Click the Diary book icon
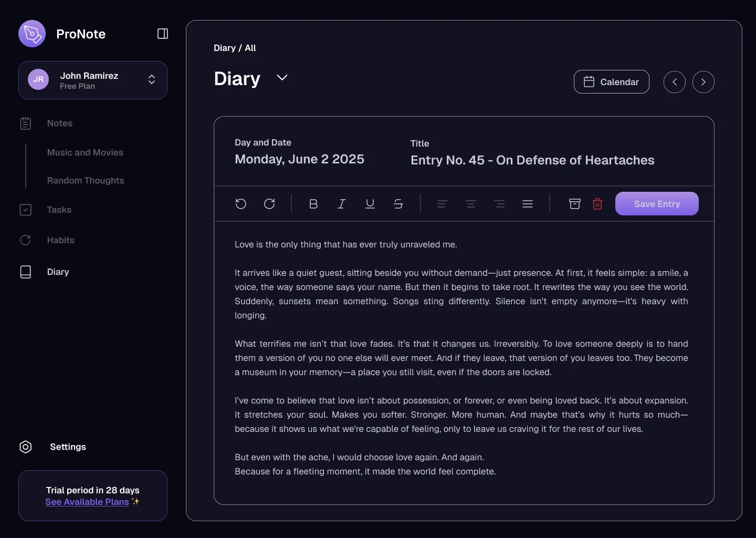Screen dimensions: 756x538 (26, 272)
